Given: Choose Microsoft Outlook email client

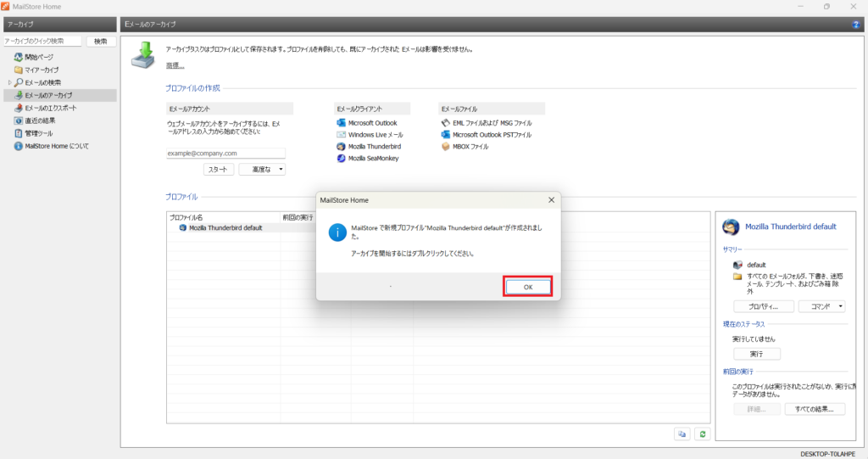Looking at the screenshot, I should pos(373,123).
